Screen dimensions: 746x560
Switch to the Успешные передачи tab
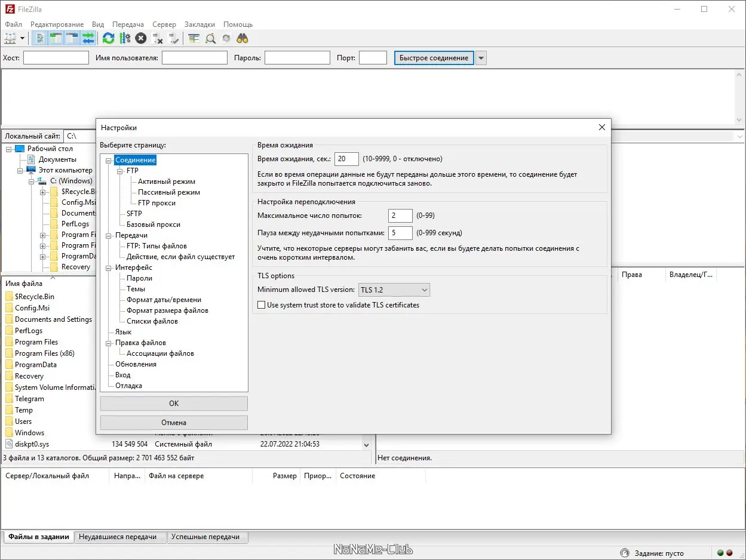205,537
